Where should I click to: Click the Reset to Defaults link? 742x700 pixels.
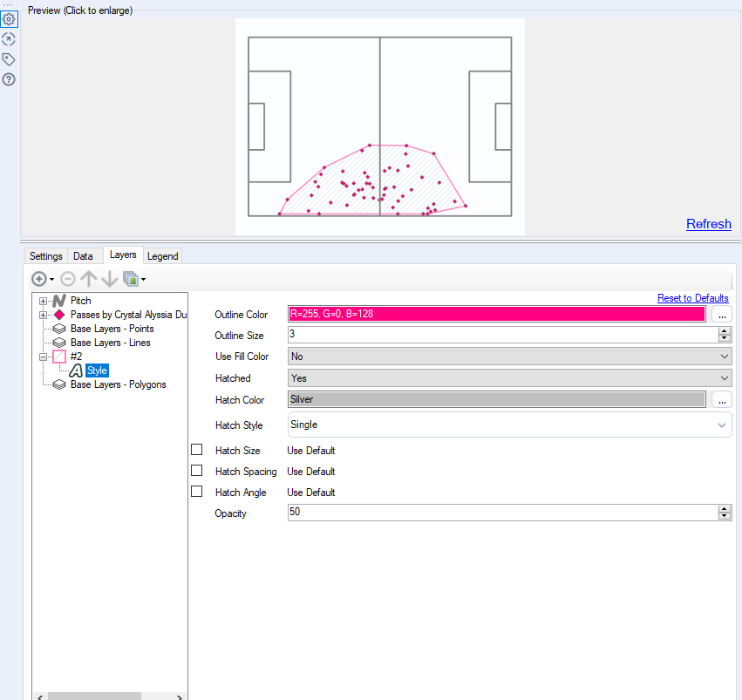(692, 298)
